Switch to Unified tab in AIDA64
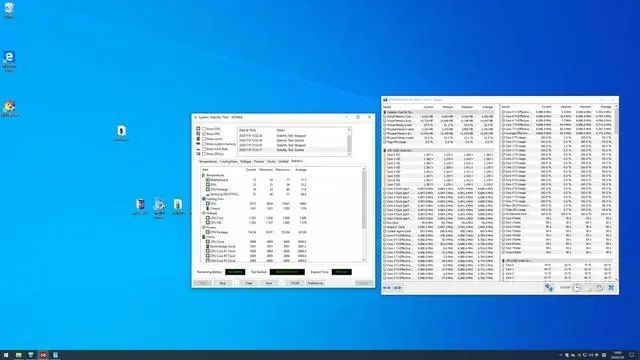This screenshot has height=360, width=640. point(283,162)
